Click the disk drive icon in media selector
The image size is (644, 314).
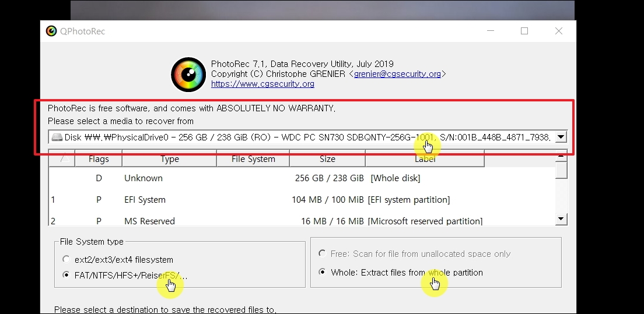coord(57,137)
